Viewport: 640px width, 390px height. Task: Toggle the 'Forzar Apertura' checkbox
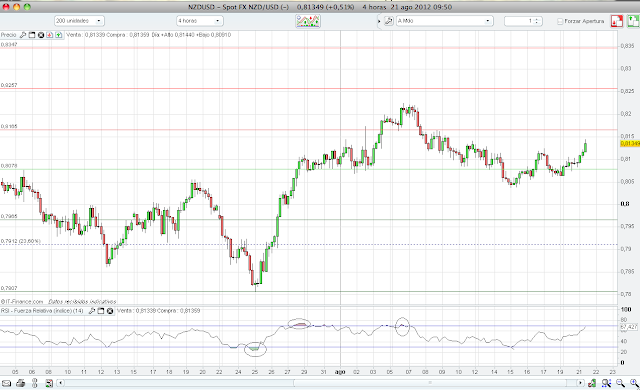[x=560, y=21]
